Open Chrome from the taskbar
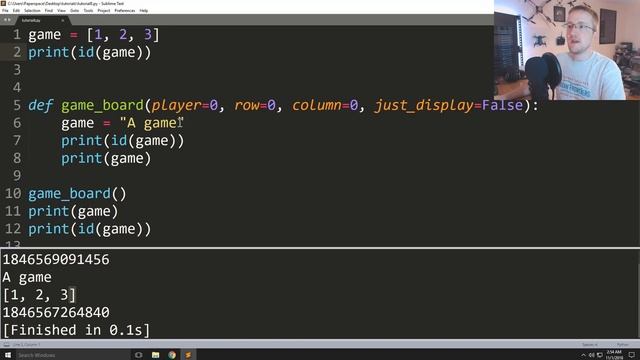The width and height of the screenshot is (640, 360). click(172, 355)
